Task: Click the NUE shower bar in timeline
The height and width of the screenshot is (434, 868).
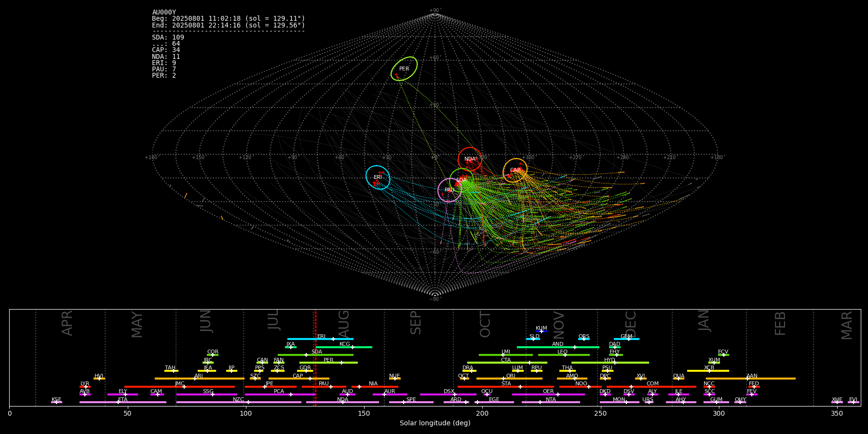Action: coord(394,379)
